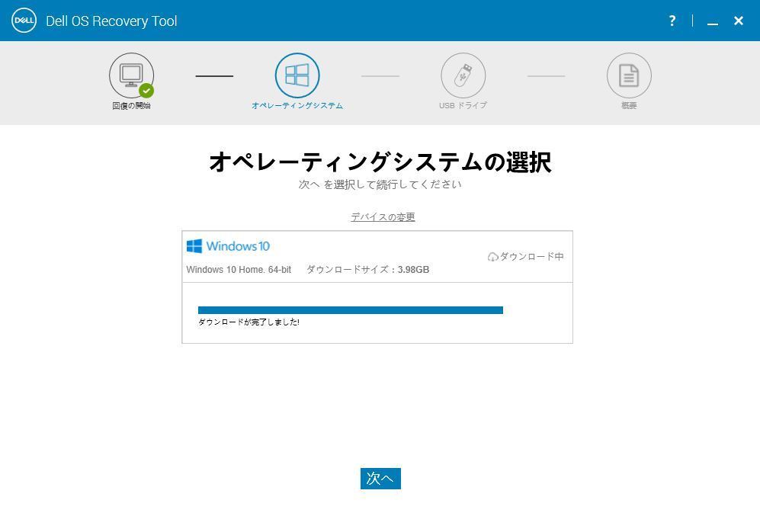Open the デバイスの変更 link
This screenshot has height=532, width=760.
pos(383,217)
